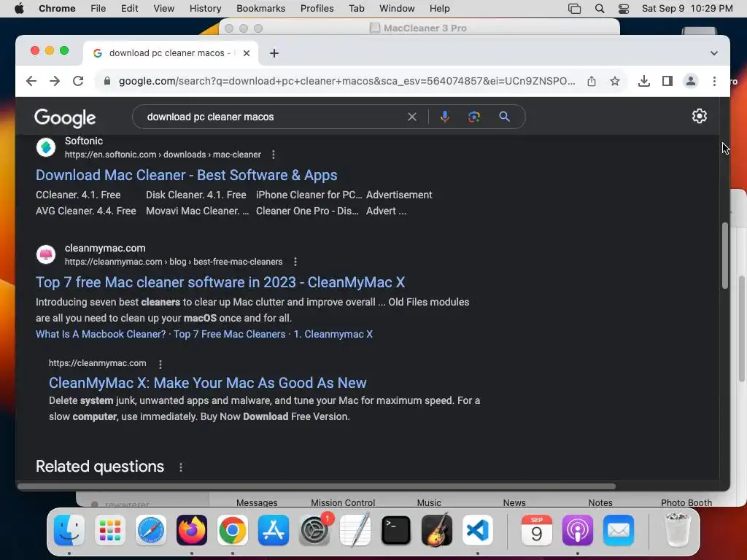Launch Firefox from the Dock

(x=192, y=530)
